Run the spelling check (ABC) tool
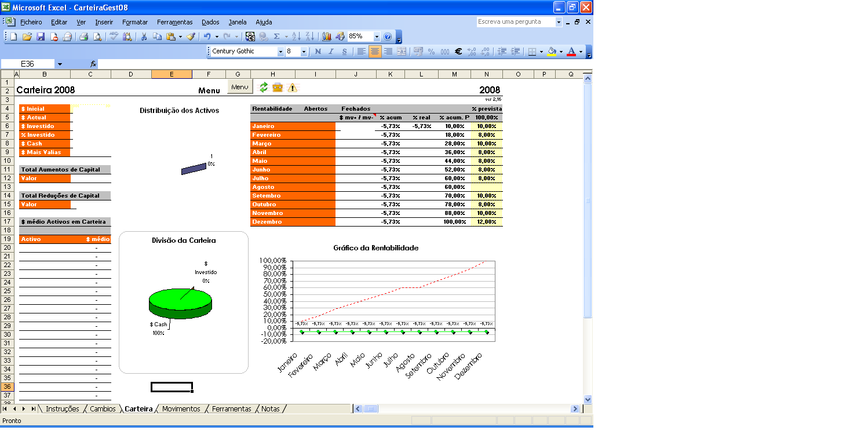Image resolution: width=868 pixels, height=445 pixels. [x=114, y=37]
